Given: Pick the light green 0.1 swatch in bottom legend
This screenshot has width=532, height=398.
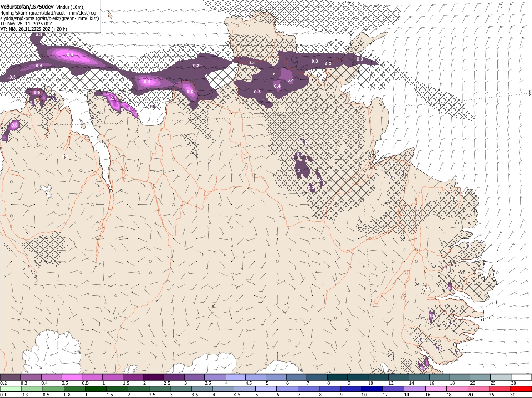Looking at the screenshot, I should [11, 389].
